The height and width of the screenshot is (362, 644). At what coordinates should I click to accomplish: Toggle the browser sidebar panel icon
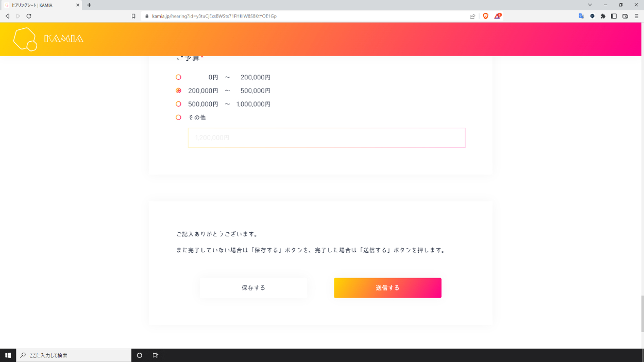coord(614,16)
